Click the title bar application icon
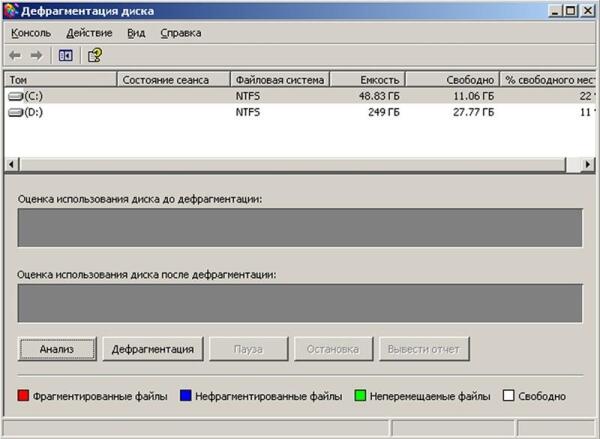The image size is (600, 439). pyautogui.click(x=11, y=10)
